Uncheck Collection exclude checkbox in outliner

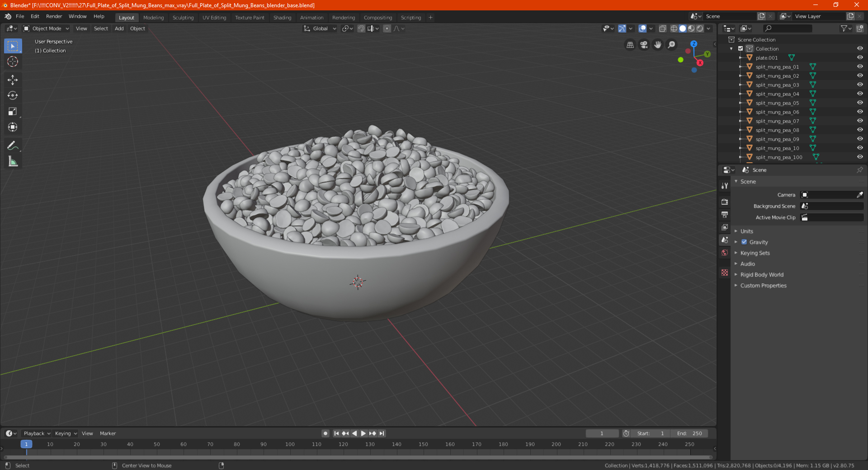(741, 48)
